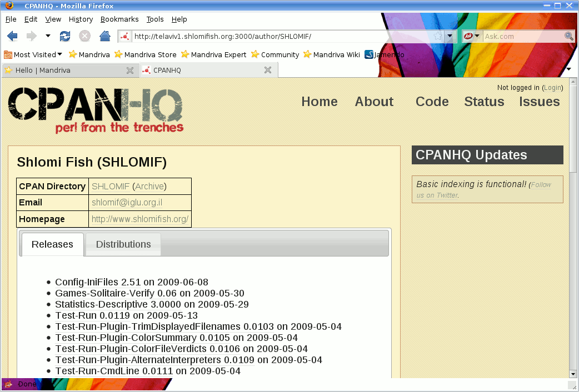Expand the address bar URL history dropdown
The height and width of the screenshot is (392, 579).
point(450,36)
